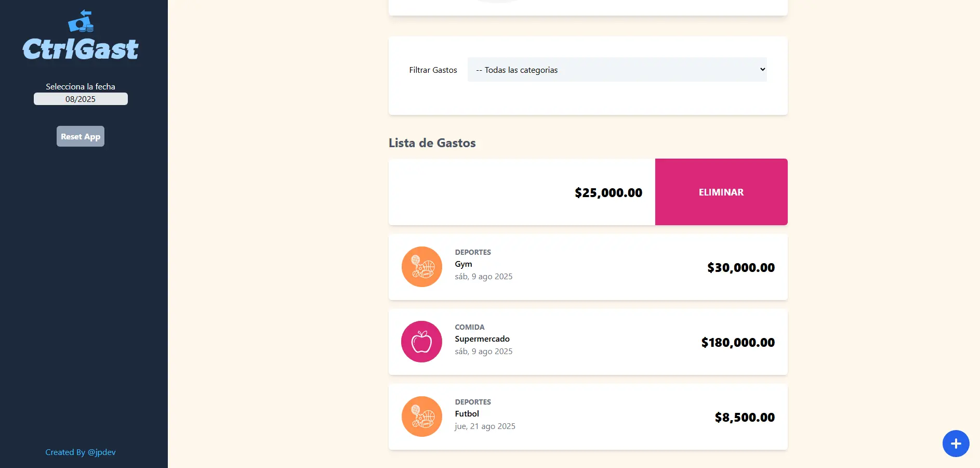Click the month date field 08/2025
This screenshot has height=468, width=980.
(x=81, y=99)
